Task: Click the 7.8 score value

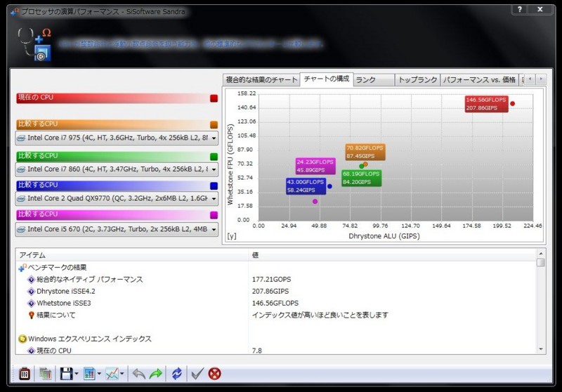Action: pyautogui.click(x=256, y=351)
